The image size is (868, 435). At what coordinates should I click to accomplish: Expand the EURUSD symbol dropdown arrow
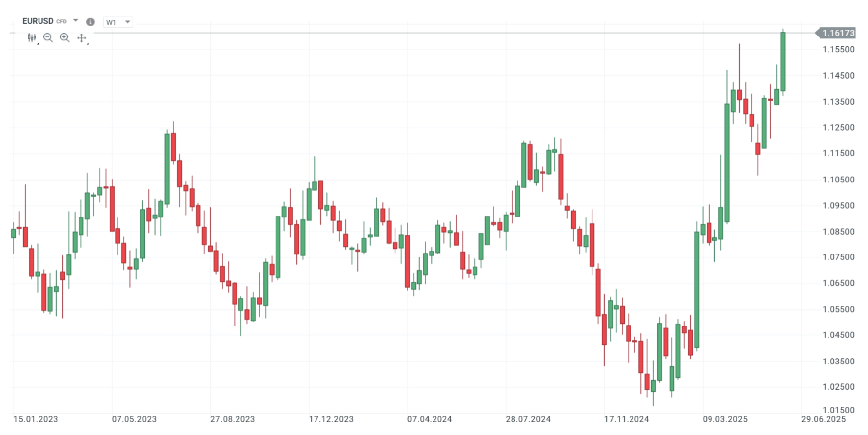click(76, 21)
